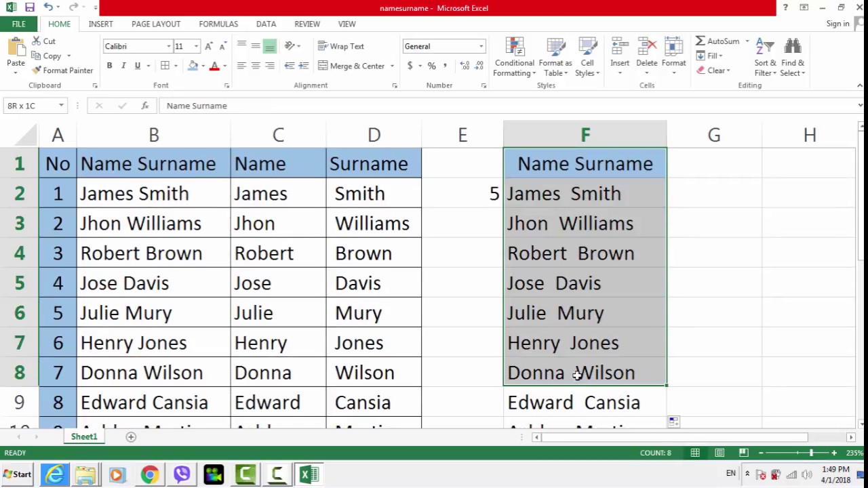Viewport: 868px width, 488px height.
Task: Click the Insert Function (fx) button
Action: 144,106
